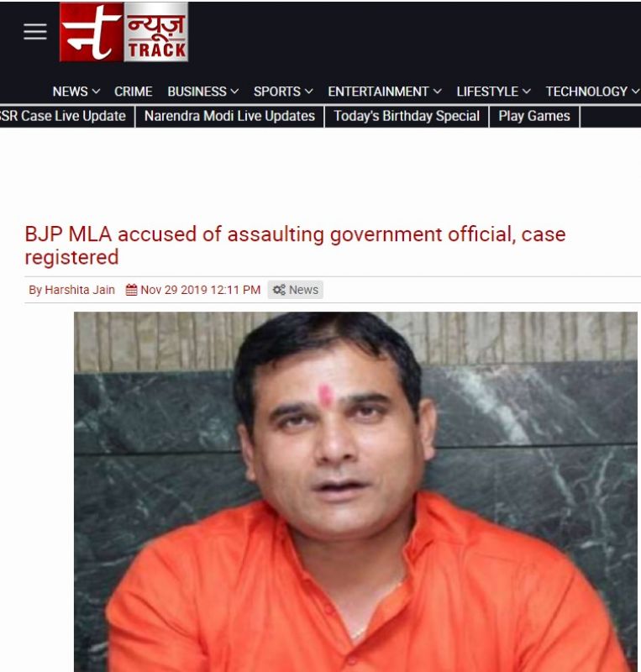Select Narendra Modi Live Updates tab
Screen dimensions: 641x672
click(229, 116)
